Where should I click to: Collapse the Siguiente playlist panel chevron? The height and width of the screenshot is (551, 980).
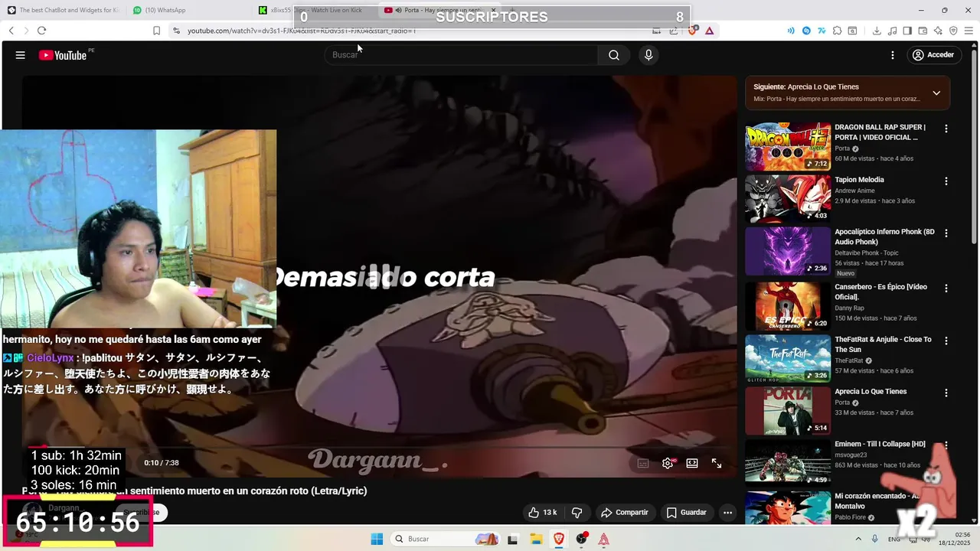click(936, 93)
